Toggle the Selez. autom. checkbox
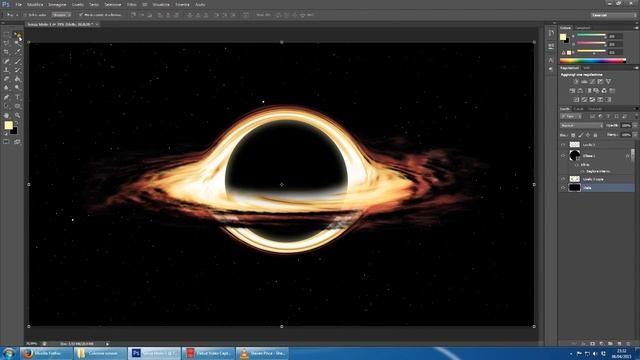 25,15
